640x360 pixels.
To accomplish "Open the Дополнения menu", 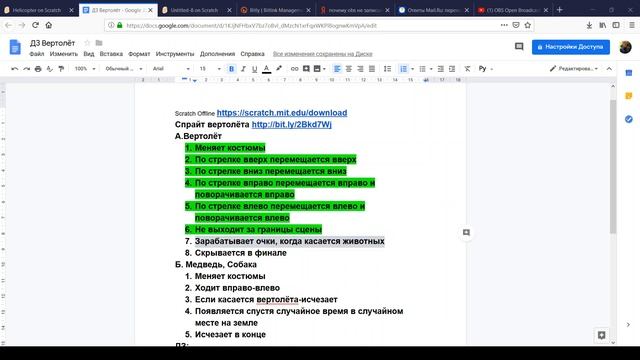I will coord(217,54).
